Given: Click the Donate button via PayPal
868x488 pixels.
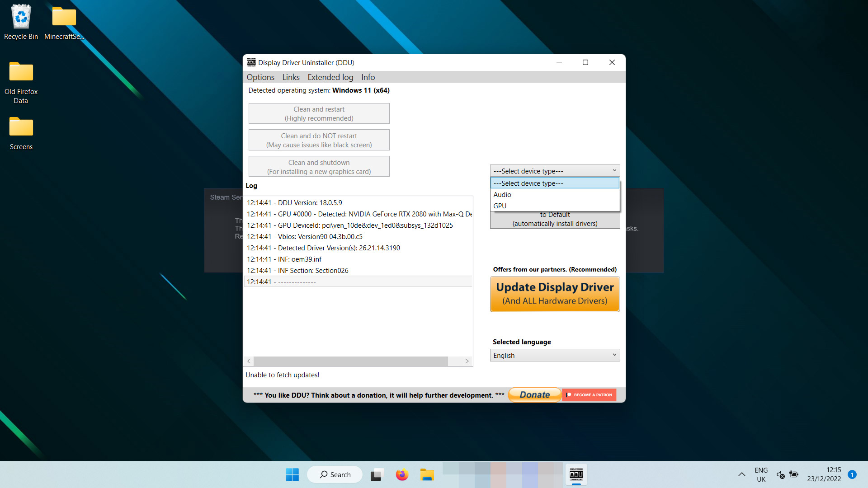Looking at the screenshot, I should (x=533, y=394).
